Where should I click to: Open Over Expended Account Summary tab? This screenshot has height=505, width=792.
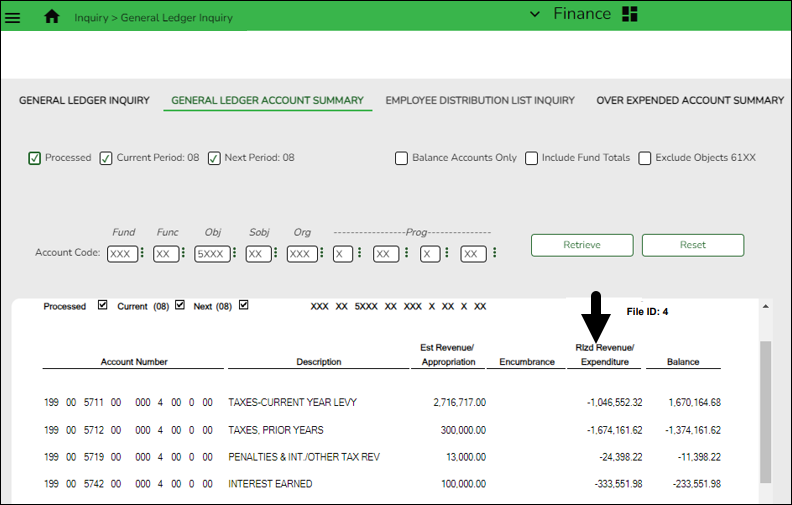click(x=690, y=100)
